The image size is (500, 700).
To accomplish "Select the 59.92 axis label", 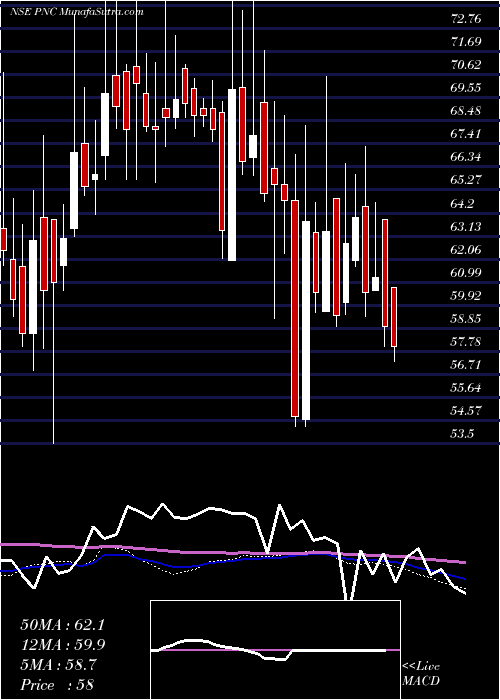I will (466, 295).
